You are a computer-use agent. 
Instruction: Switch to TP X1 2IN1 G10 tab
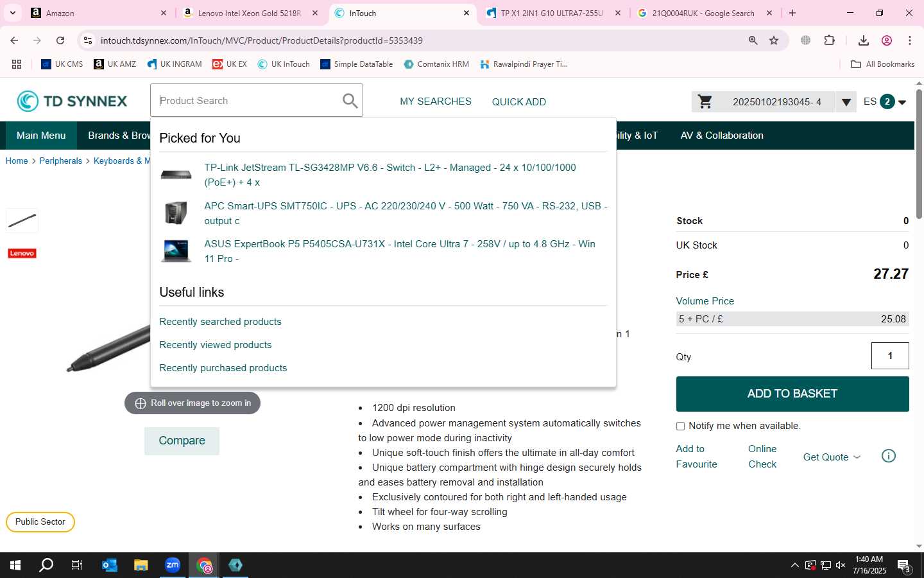point(553,13)
